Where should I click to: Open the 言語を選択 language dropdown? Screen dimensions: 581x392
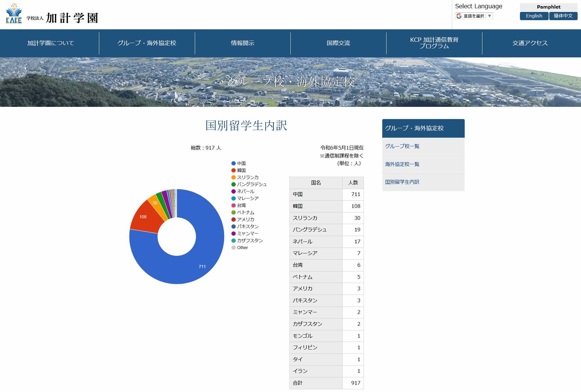pyautogui.click(x=474, y=16)
